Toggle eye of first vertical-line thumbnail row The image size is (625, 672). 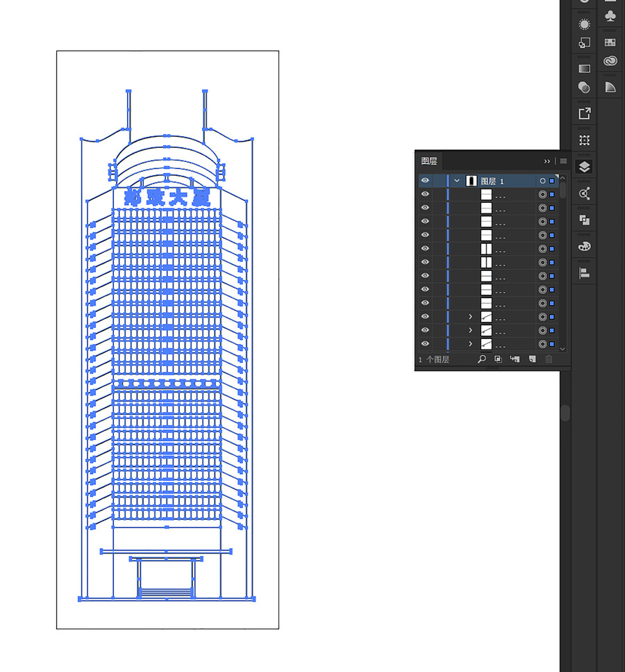[x=425, y=248]
